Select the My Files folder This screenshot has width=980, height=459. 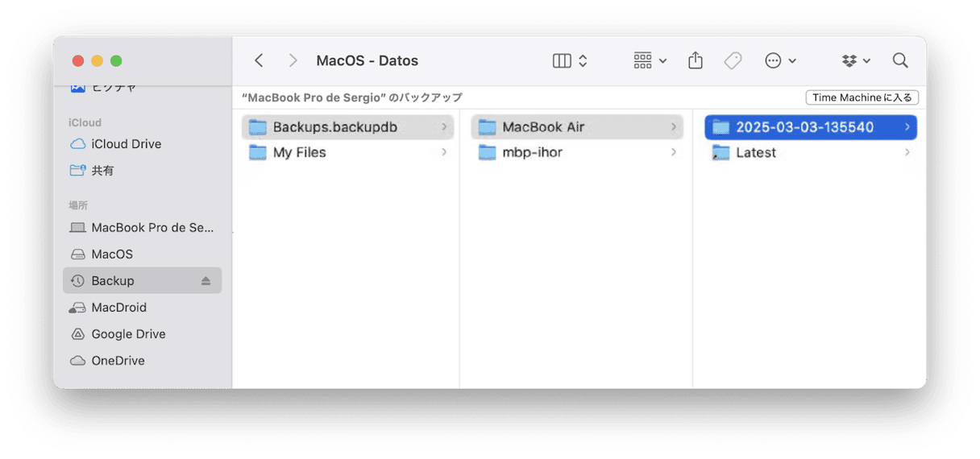coord(299,153)
